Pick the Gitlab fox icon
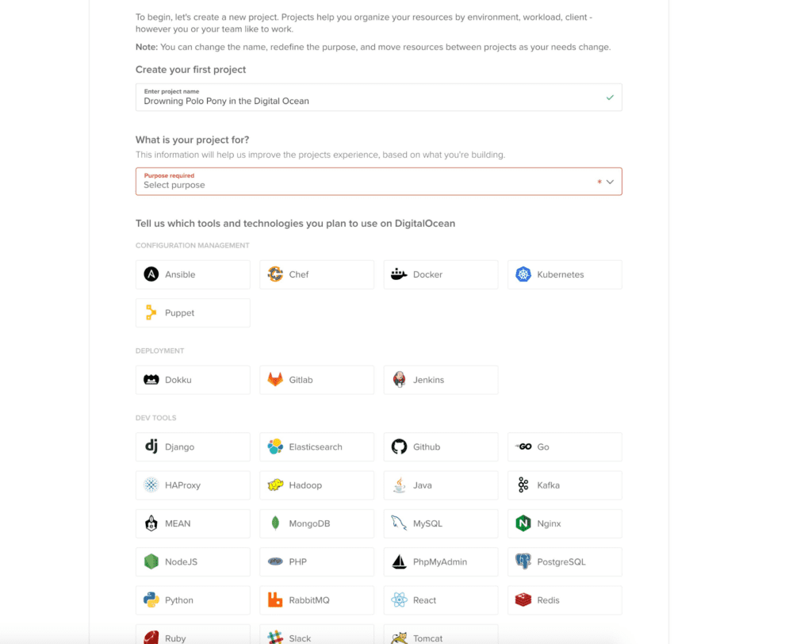The width and height of the screenshot is (812, 644). (275, 379)
